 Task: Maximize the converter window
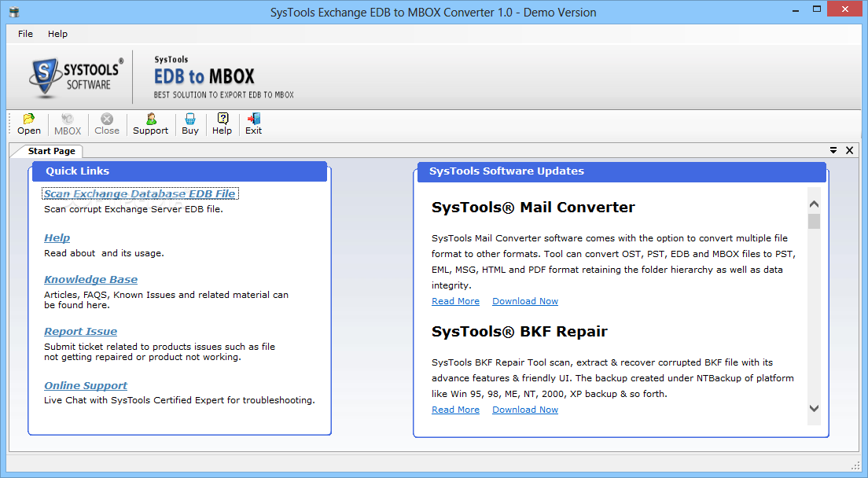pos(817,9)
